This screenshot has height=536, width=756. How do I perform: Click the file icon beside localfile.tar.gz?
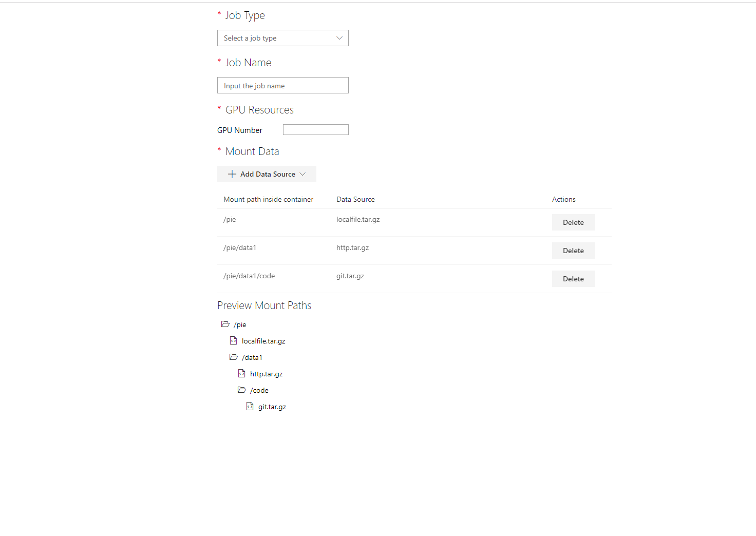[x=233, y=340]
